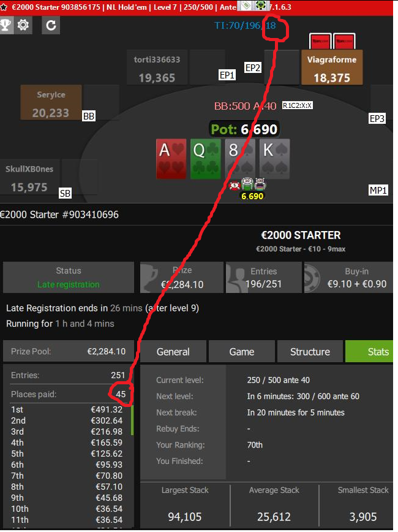Click the refresh arrow icon
The image size is (398, 532).
click(x=51, y=25)
